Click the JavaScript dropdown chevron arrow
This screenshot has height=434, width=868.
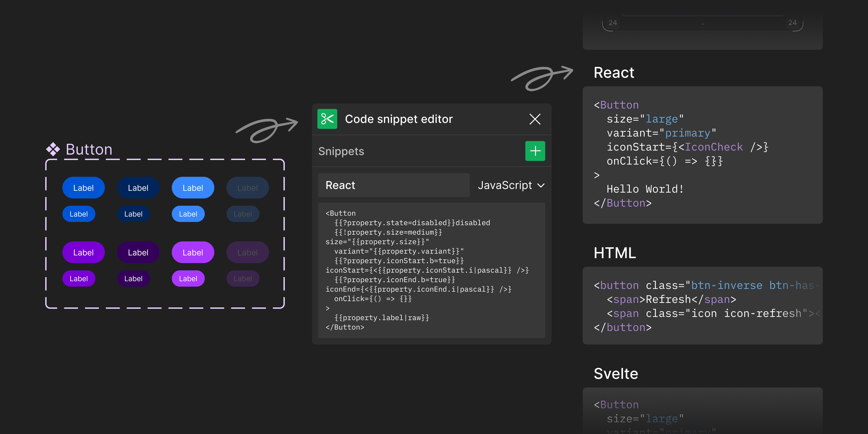[541, 186]
